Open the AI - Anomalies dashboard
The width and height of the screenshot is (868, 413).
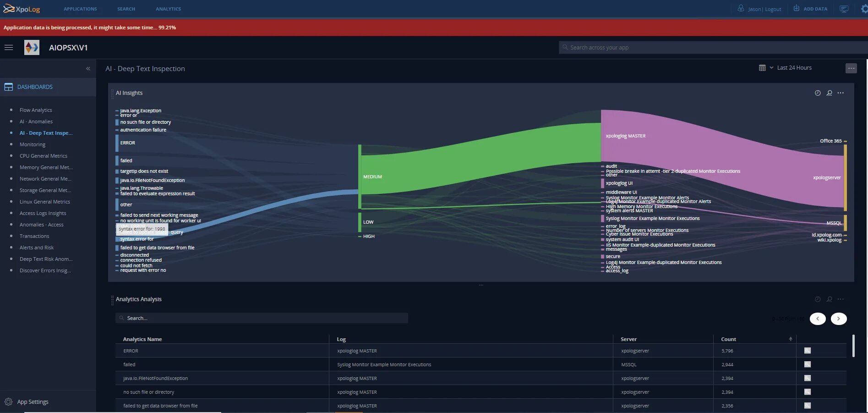tap(36, 121)
